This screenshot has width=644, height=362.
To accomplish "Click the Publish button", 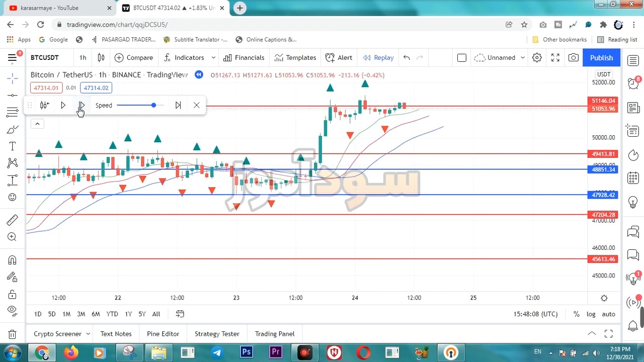I will coord(601,58).
